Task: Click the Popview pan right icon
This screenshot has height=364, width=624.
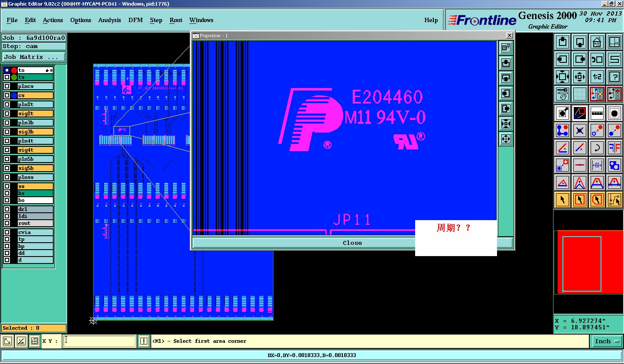Action: click(x=506, y=109)
